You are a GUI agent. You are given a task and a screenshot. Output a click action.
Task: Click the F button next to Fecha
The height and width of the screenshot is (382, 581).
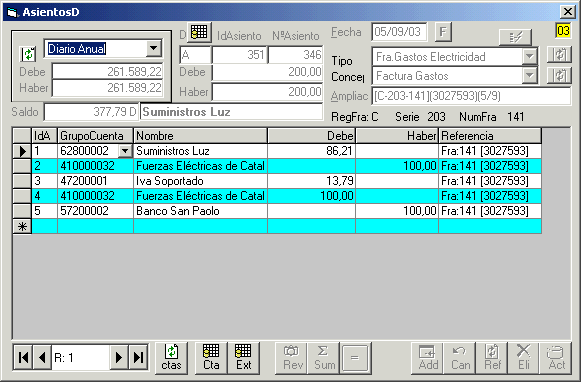click(443, 32)
